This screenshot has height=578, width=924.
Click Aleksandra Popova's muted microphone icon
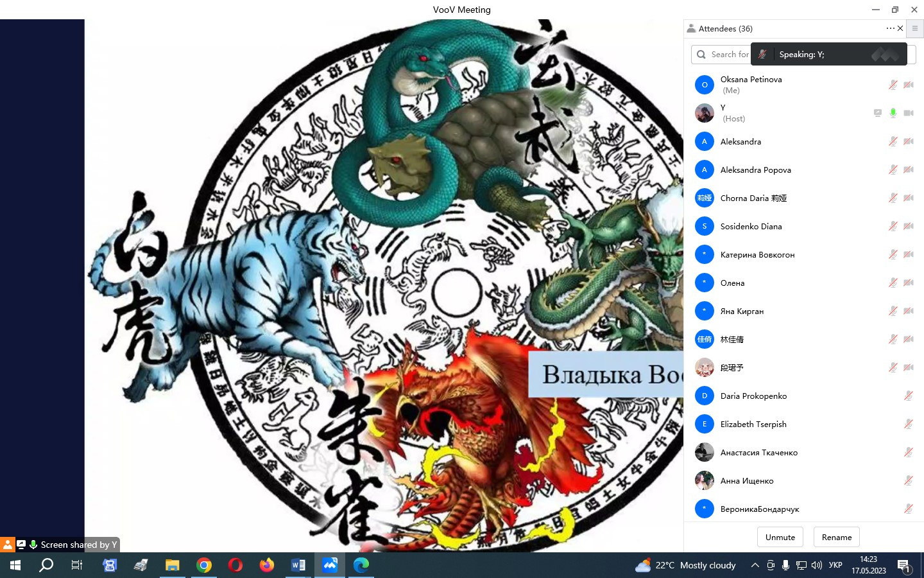click(893, 170)
